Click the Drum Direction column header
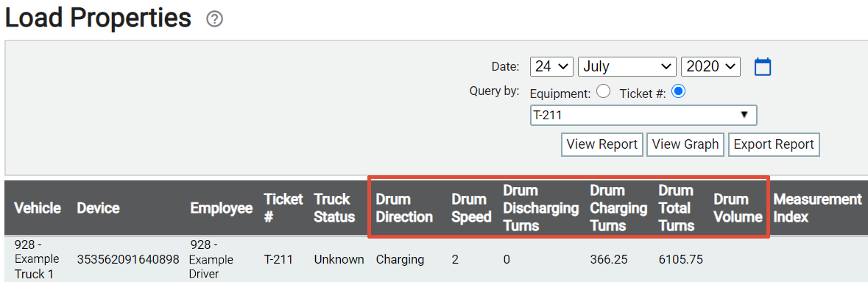Image resolution: width=868 pixels, height=282 pixels. (x=404, y=208)
